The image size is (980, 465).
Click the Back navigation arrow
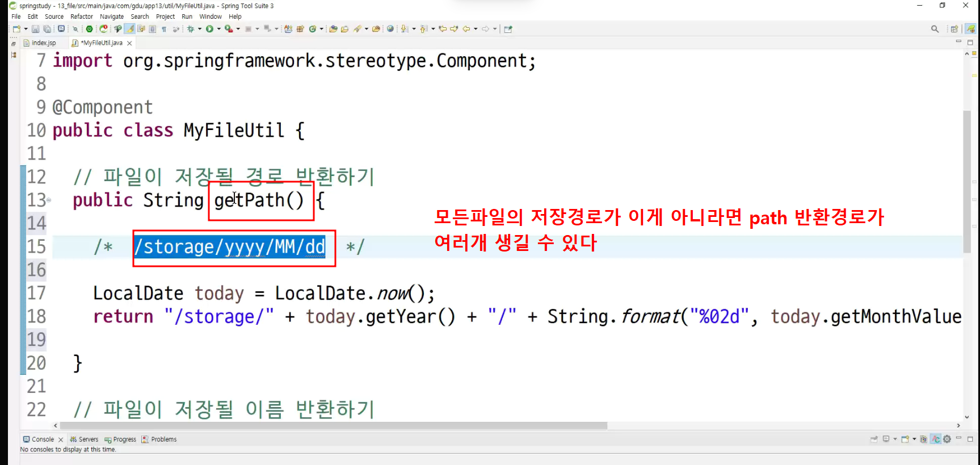(x=466, y=29)
